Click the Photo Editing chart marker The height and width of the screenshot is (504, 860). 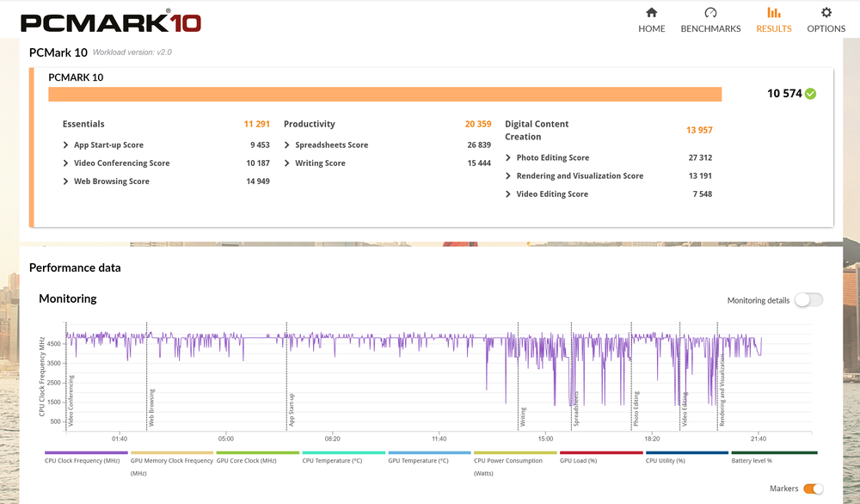click(x=636, y=409)
